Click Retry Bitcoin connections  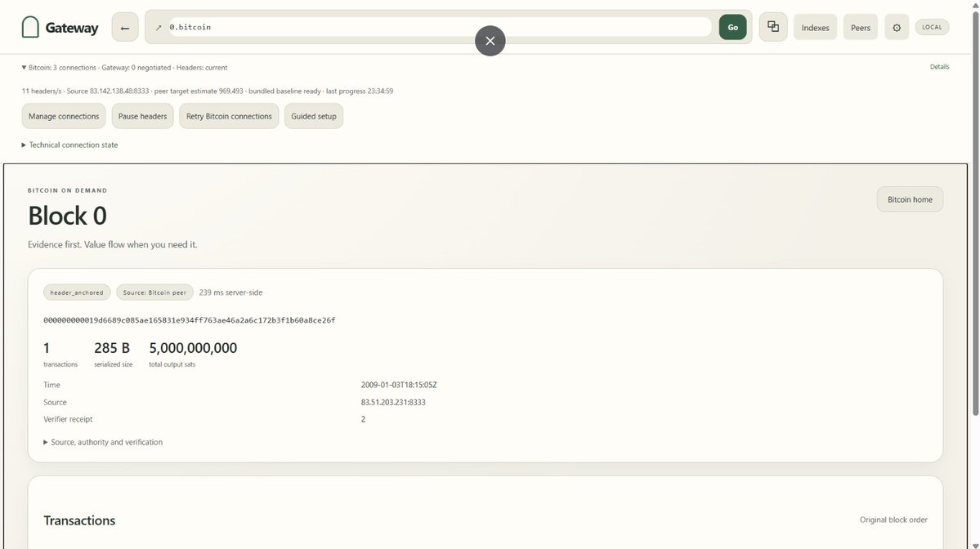[229, 116]
